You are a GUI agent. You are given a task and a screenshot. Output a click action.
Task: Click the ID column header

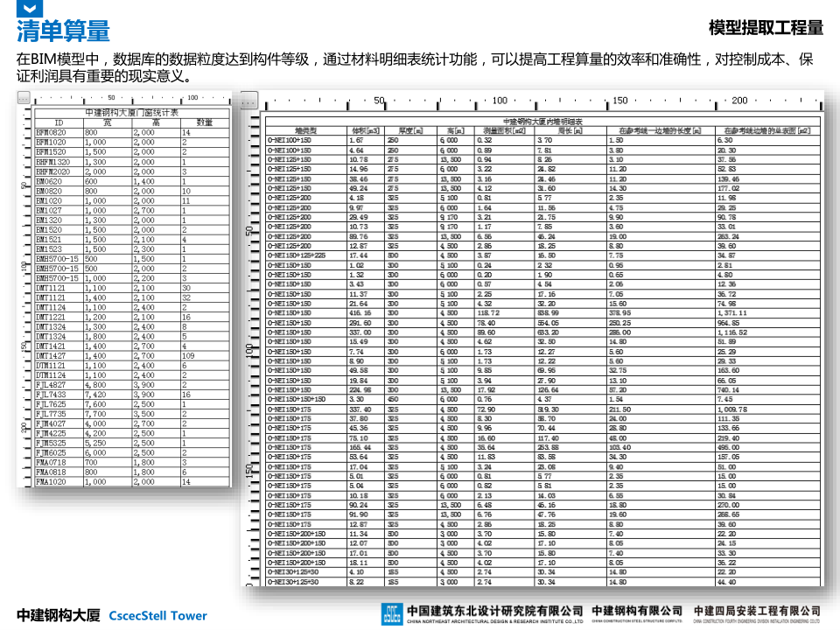pos(59,122)
